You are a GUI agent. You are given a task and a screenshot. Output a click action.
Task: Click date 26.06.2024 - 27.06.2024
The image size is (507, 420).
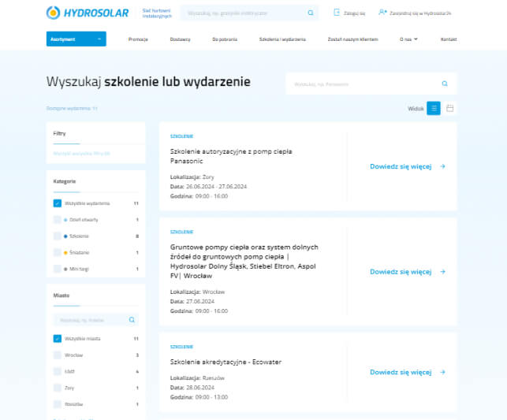(x=216, y=187)
